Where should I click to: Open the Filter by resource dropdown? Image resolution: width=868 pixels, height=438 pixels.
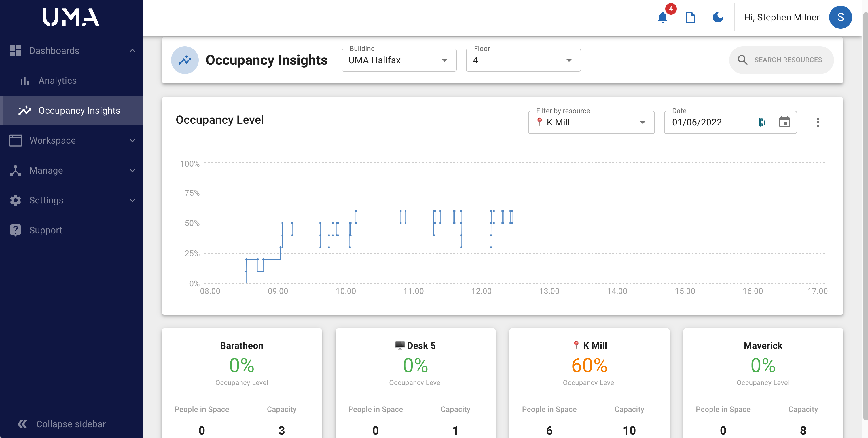click(591, 123)
